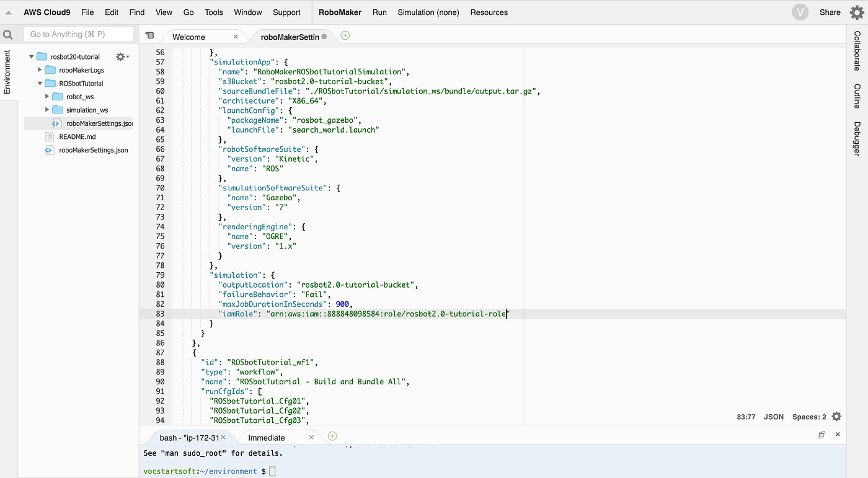The image size is (868, 478).
Task: Collapse the rosbot20-tutorial folder
Action: (30, 56)
